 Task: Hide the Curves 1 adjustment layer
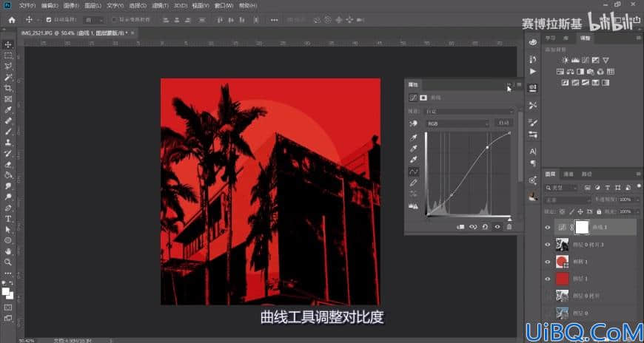[x=548, y=227]
